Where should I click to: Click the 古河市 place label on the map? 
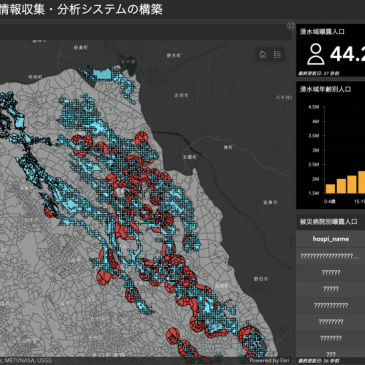click(181, 95)
